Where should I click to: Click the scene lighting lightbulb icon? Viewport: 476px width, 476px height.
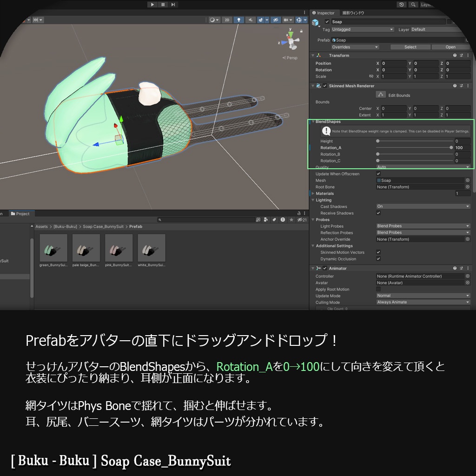point(239,19)
